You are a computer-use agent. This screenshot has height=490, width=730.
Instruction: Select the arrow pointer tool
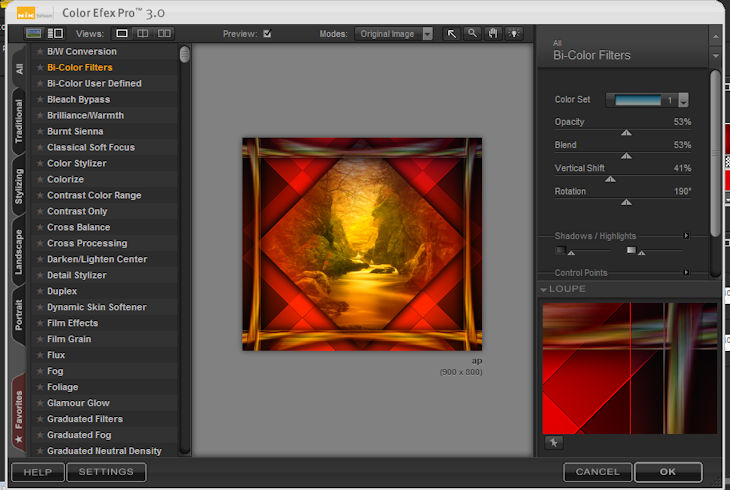coord(452,33)
